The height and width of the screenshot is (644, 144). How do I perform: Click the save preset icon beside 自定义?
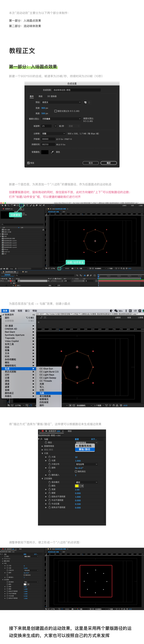point(85,102)
